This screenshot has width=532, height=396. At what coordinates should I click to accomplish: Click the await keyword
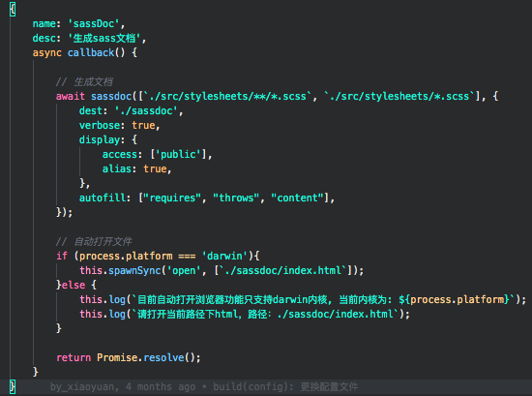click(71, 97)
